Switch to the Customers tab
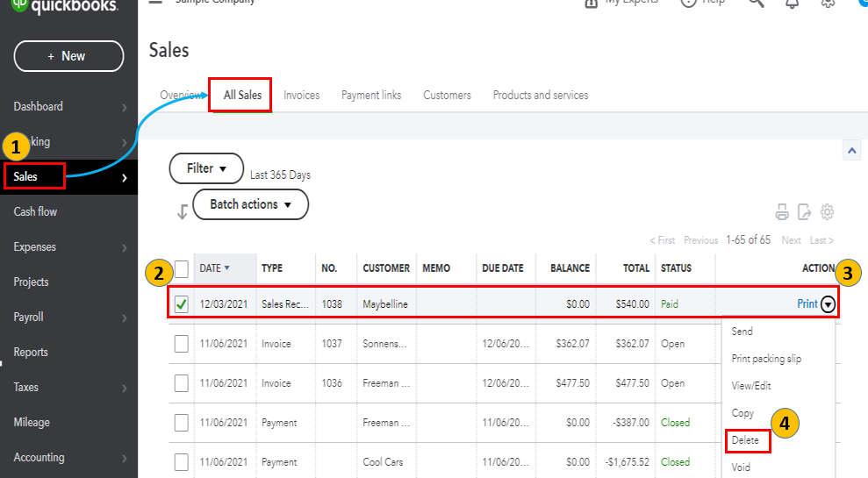The height and width of the screenshot is (478, 868). pos(448,95)
